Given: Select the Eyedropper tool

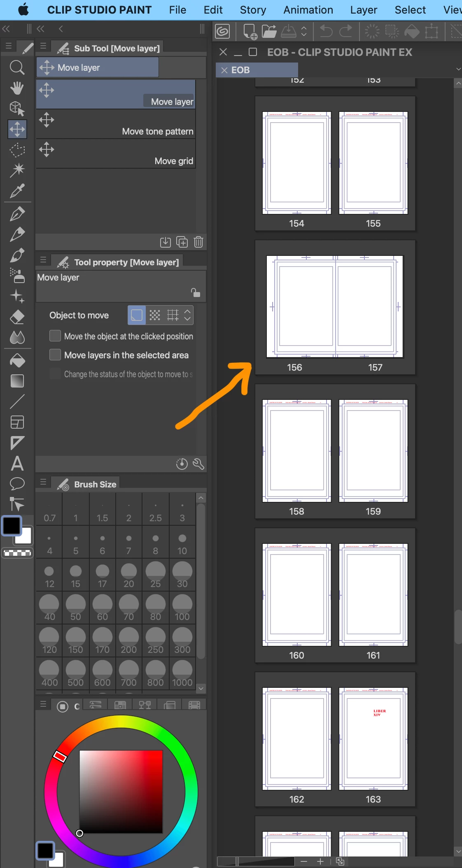Looking at the screenshot, I should click(x=17, y=190).
